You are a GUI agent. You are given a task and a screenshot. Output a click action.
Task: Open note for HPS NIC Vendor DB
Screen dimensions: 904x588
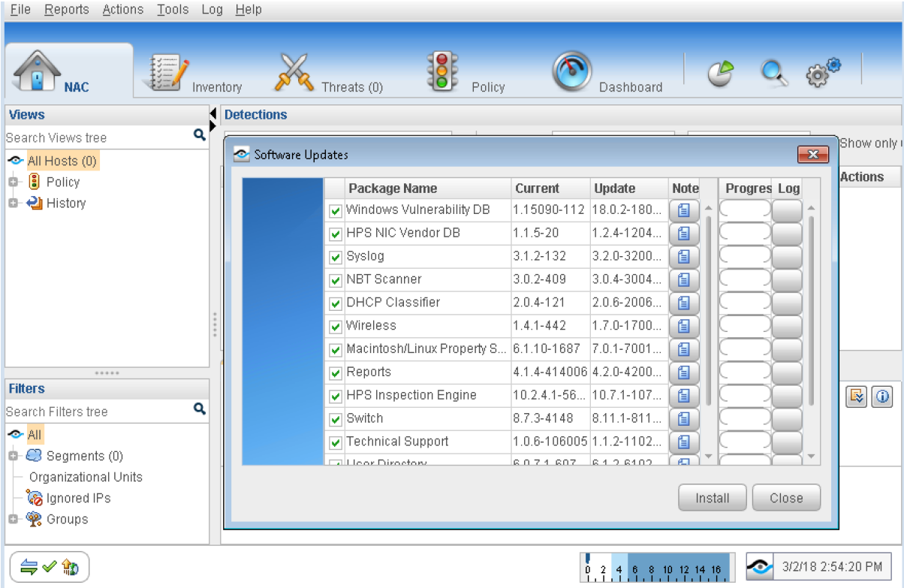pos(683,234)
